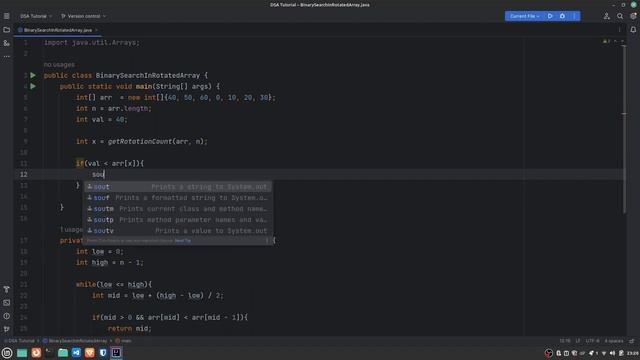This screenshot has width=640, height=360.
Task: Open the Notifications bell icon
Action: (633, 30)
